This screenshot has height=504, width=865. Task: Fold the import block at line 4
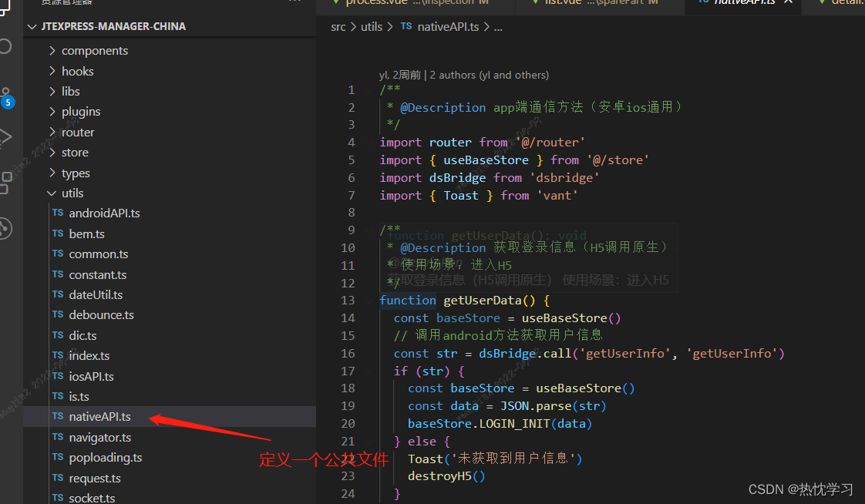[369, 143]
